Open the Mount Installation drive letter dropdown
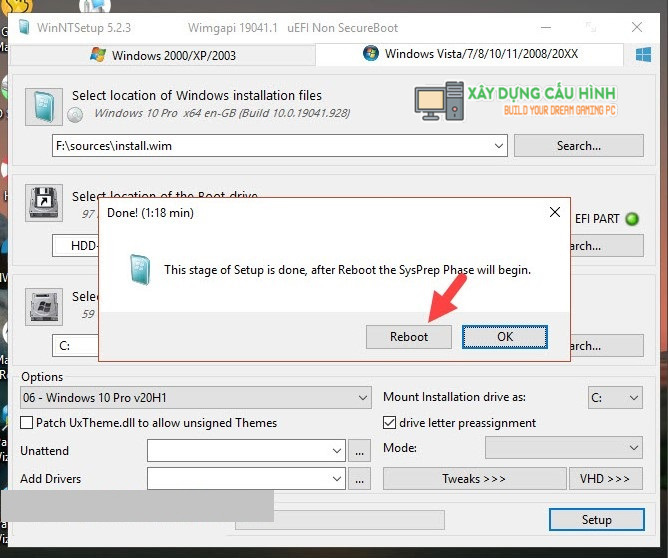Screen dimensions: 668x558 (633, 398)
